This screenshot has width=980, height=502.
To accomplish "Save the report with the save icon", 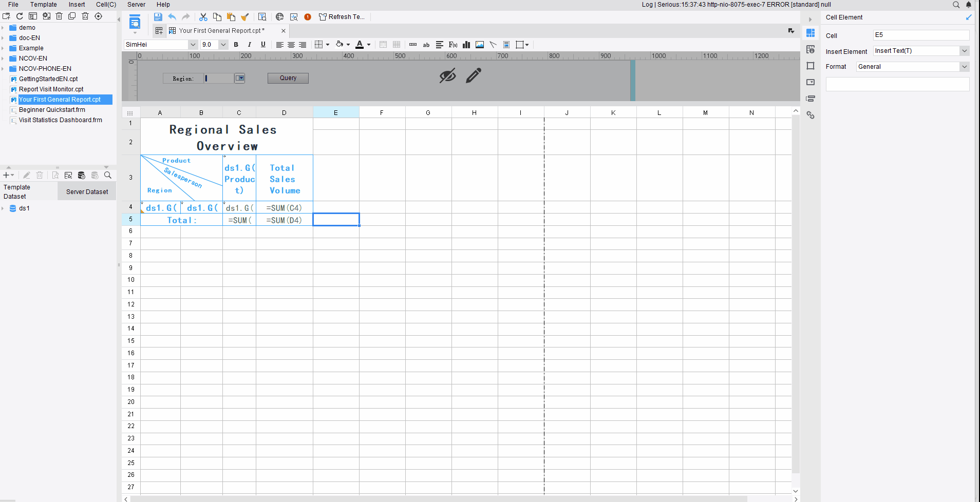I will tap(158, 17).
